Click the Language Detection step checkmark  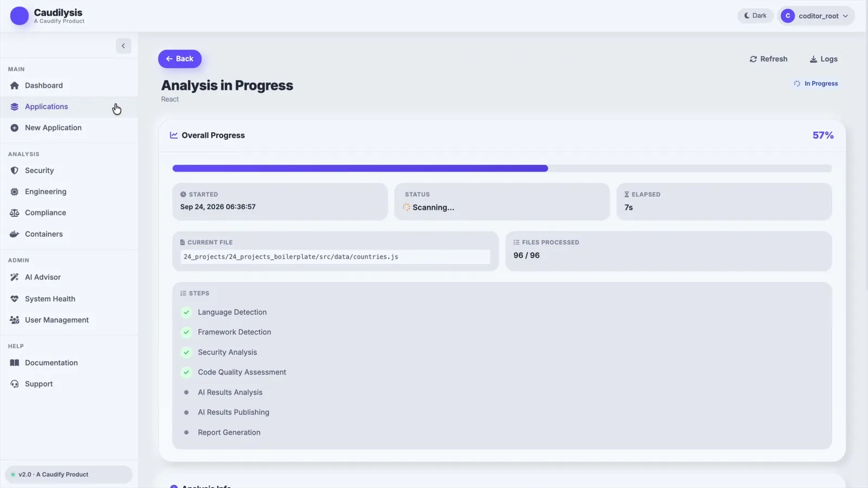(186, 312)
